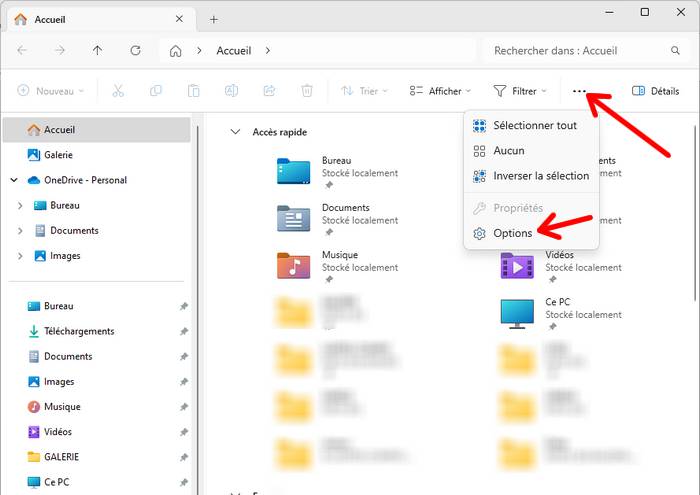Select the Accueil tab title

50,20
